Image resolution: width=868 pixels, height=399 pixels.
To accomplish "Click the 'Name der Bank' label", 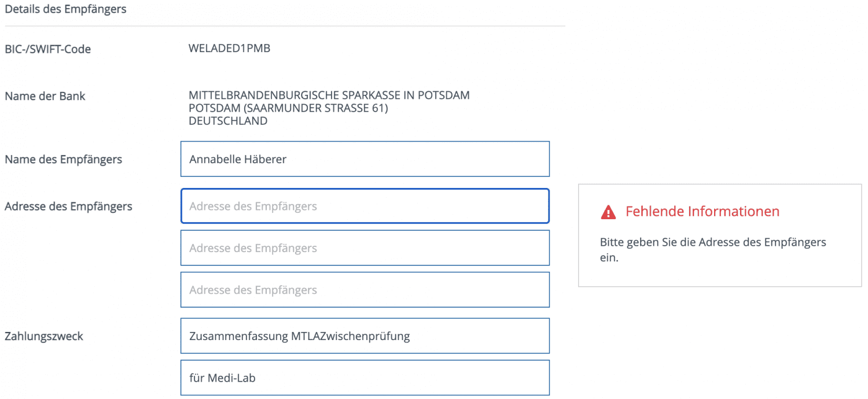I will (x=45, y=96).
